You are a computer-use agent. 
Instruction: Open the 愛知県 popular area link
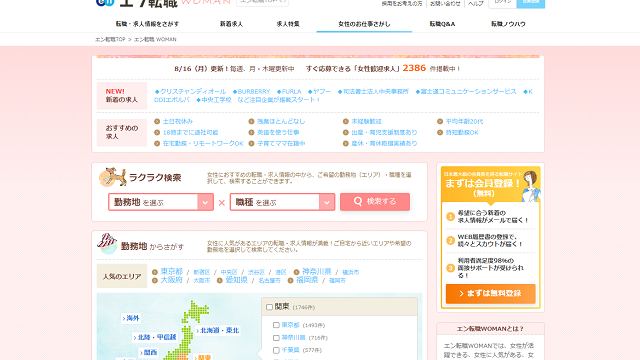click(237, 280)
